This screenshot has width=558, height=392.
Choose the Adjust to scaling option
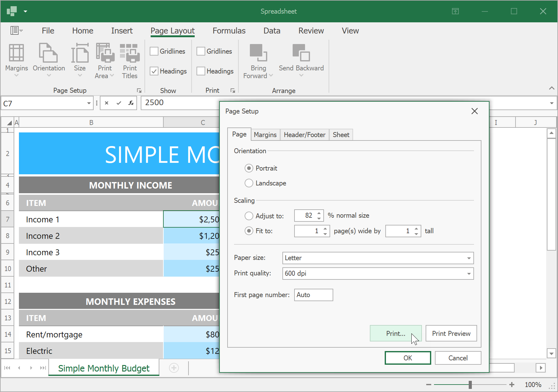click(249, 216)
